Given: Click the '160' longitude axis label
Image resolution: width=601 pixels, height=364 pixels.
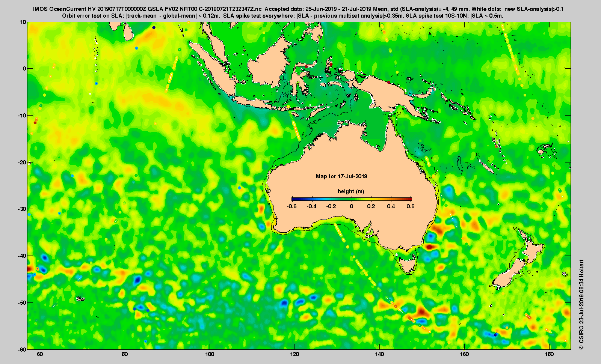Looking at the screenshot, I should pyautogui.click(x=464, y=354).
